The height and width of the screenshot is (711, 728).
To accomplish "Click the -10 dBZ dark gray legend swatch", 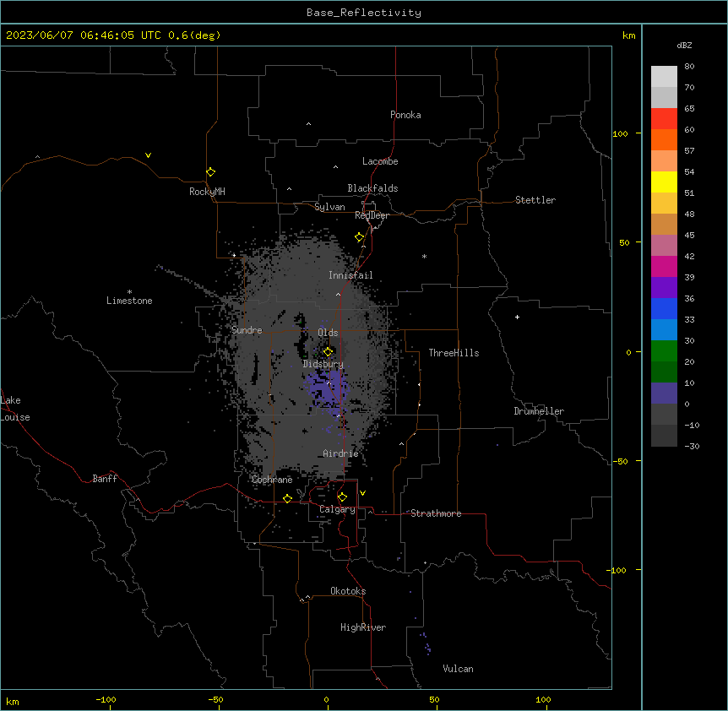I will click(x=664, y=436).
